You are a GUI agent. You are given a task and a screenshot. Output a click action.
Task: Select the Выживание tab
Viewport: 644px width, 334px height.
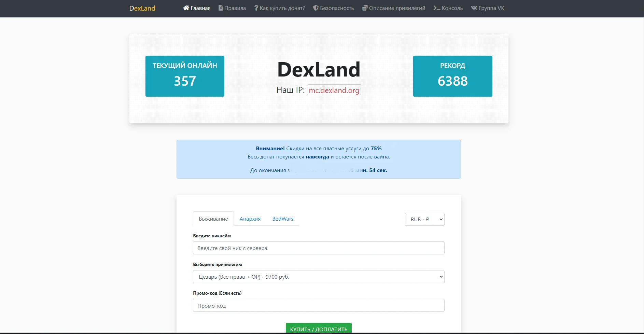pos(213,219)
